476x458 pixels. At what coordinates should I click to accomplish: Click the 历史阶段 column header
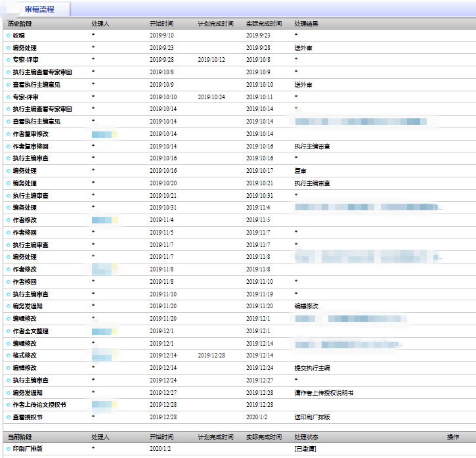[x=20, y=24]
